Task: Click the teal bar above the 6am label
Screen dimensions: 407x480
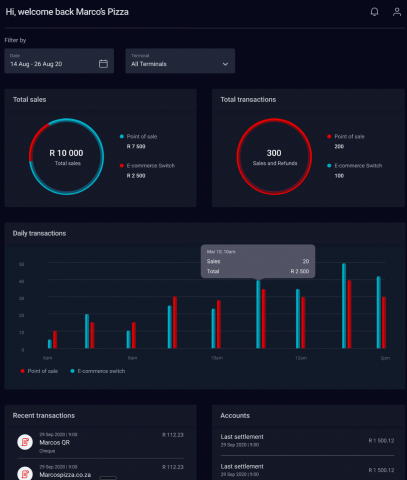Action: pyautogui.click(x=50, y=344)
